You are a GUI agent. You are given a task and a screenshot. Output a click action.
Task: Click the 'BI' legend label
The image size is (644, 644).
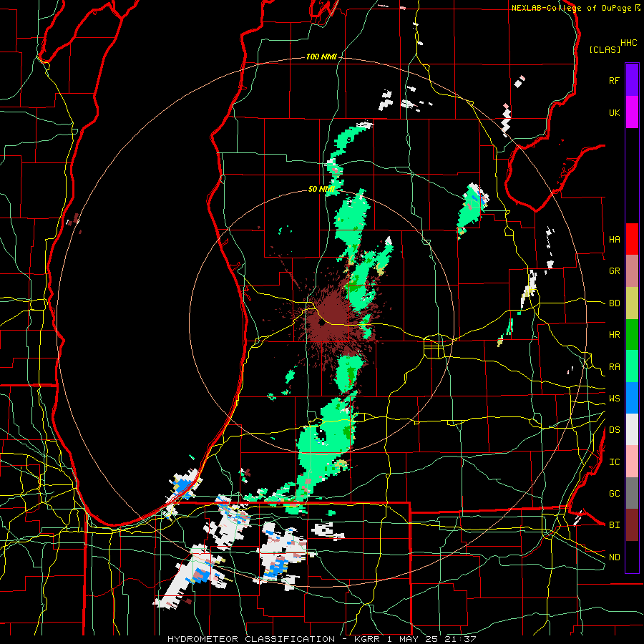614,525
